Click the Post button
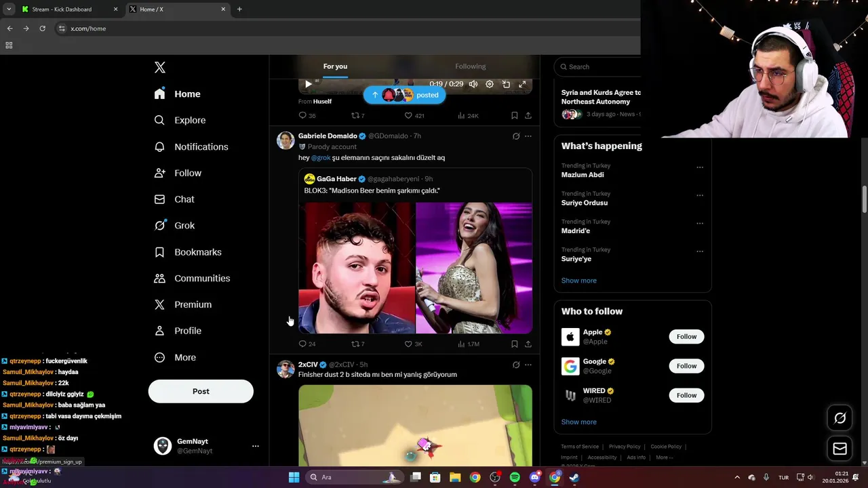 point(201,391)
